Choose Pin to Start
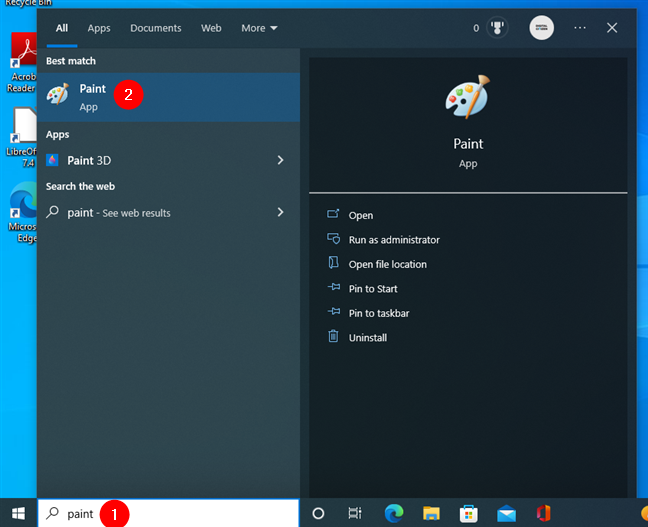 [373, 289]
